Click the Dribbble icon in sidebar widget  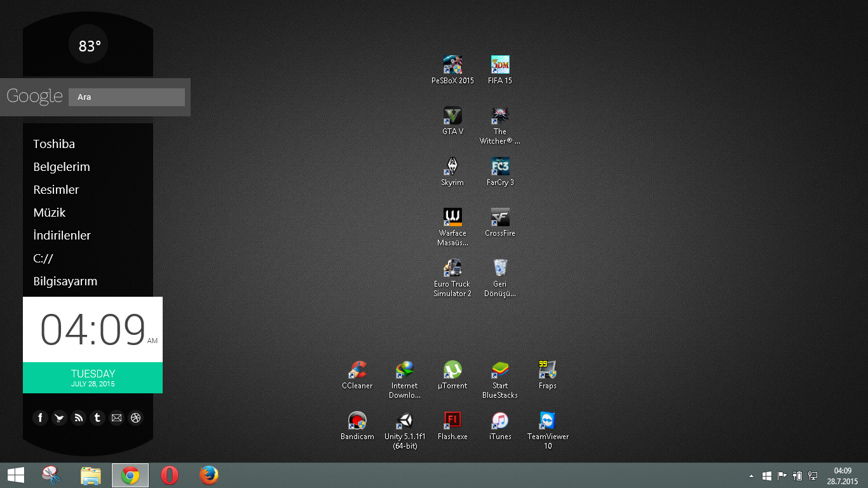(x=135, y=417)
